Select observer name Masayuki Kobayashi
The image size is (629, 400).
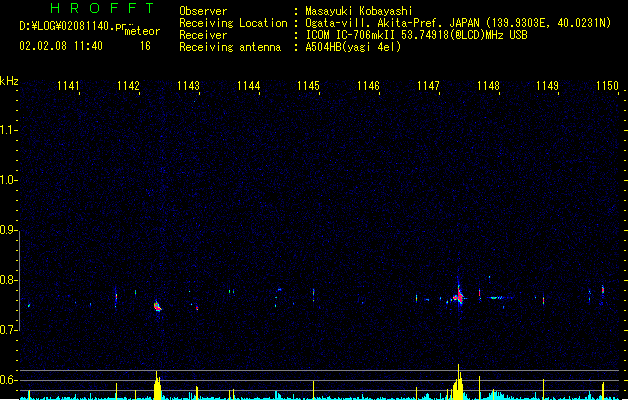pyautogui.click(x=359, y=11)
